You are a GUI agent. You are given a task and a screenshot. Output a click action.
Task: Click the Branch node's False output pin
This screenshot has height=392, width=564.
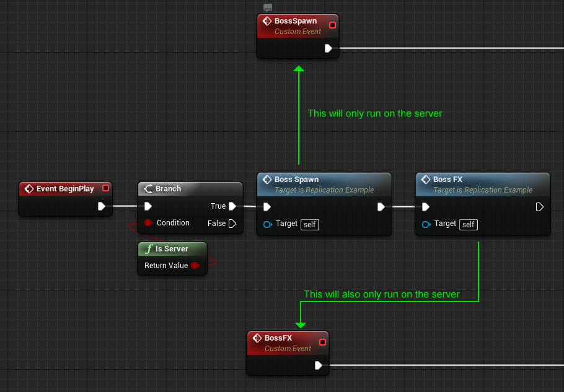pyautogui.click(x=232, y=224)
